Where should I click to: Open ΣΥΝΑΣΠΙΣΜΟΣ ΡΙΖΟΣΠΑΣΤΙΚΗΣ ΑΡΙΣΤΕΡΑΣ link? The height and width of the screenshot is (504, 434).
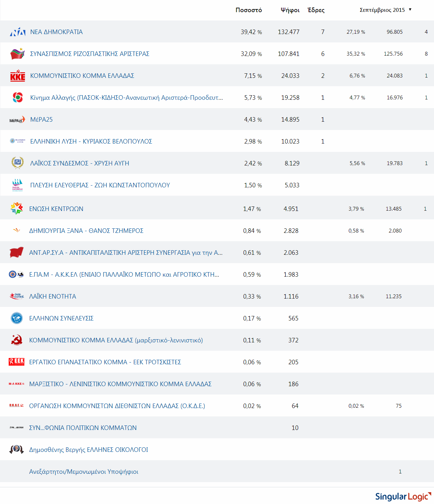pos(90,54)
